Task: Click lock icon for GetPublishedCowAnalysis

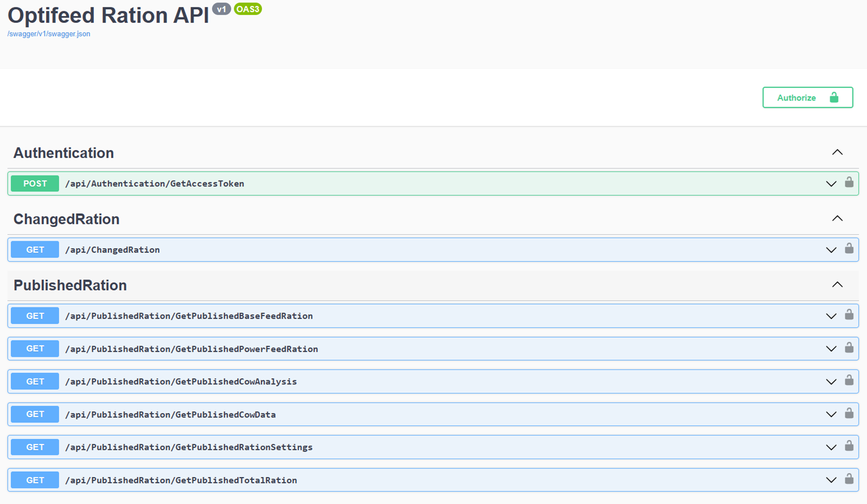Action: (849, 380)
